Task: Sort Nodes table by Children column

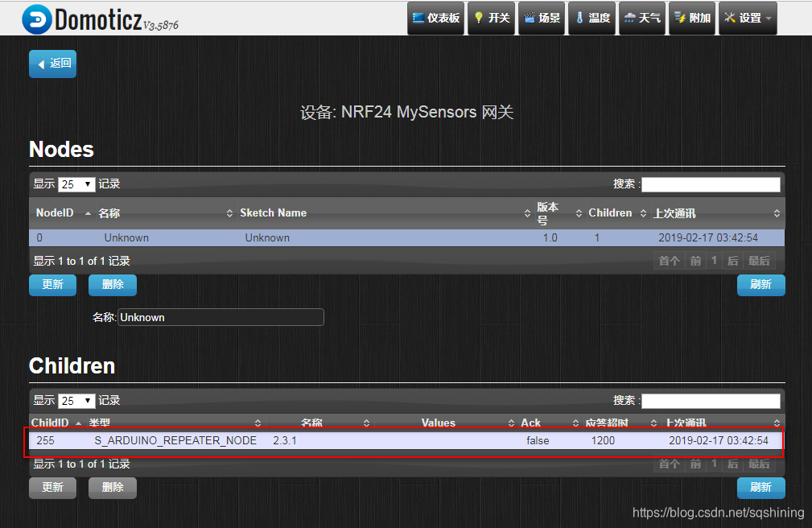Action: (x=618, y=213)
